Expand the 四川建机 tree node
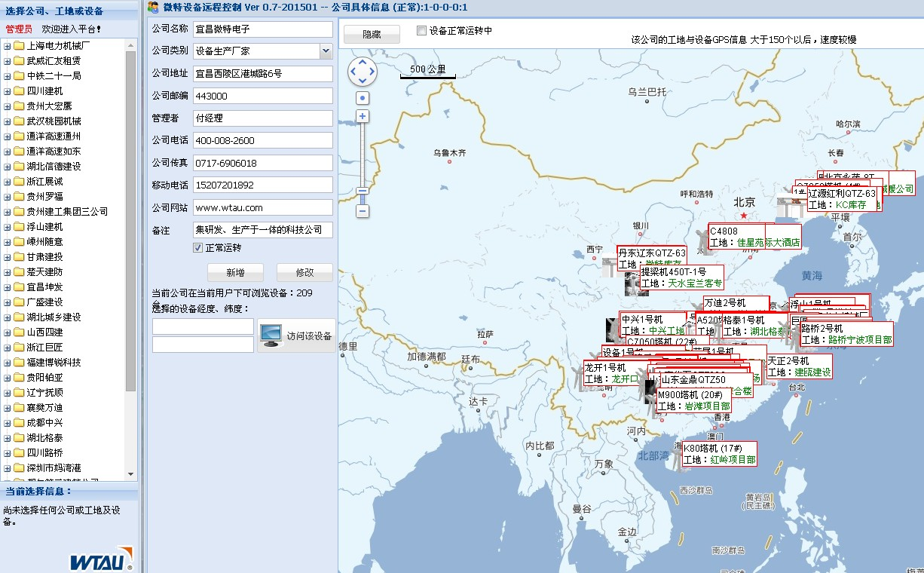The image size is (924, 573). 8,91
